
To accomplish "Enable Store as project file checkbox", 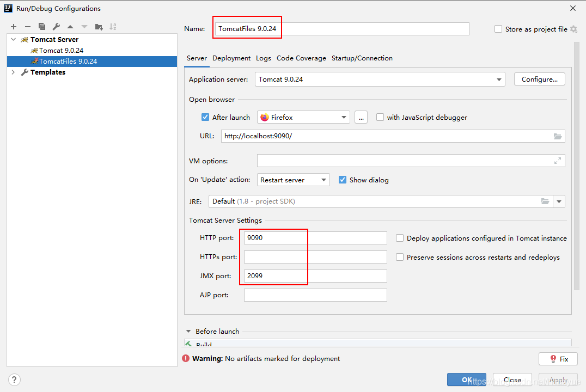I will (x=498, y=29).
